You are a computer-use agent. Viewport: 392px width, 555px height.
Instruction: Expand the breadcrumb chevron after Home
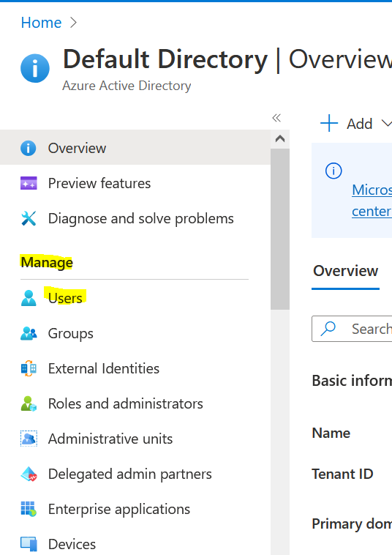click(74, 23)
